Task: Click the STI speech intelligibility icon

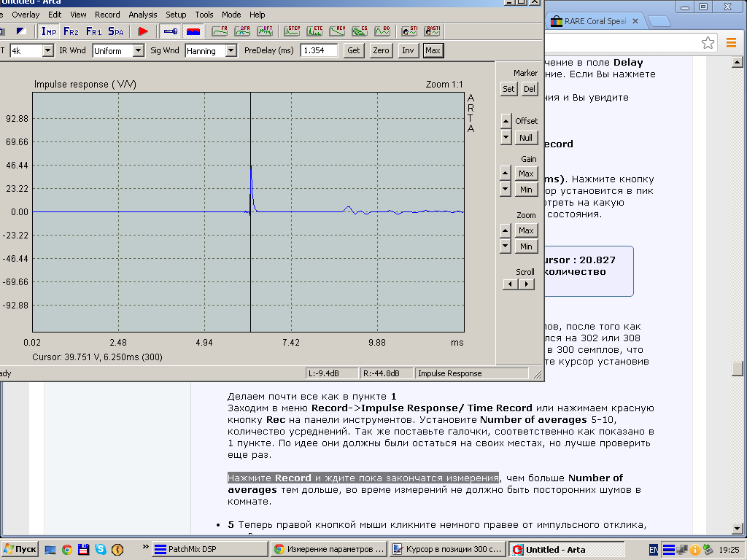Action: (409, 31)
